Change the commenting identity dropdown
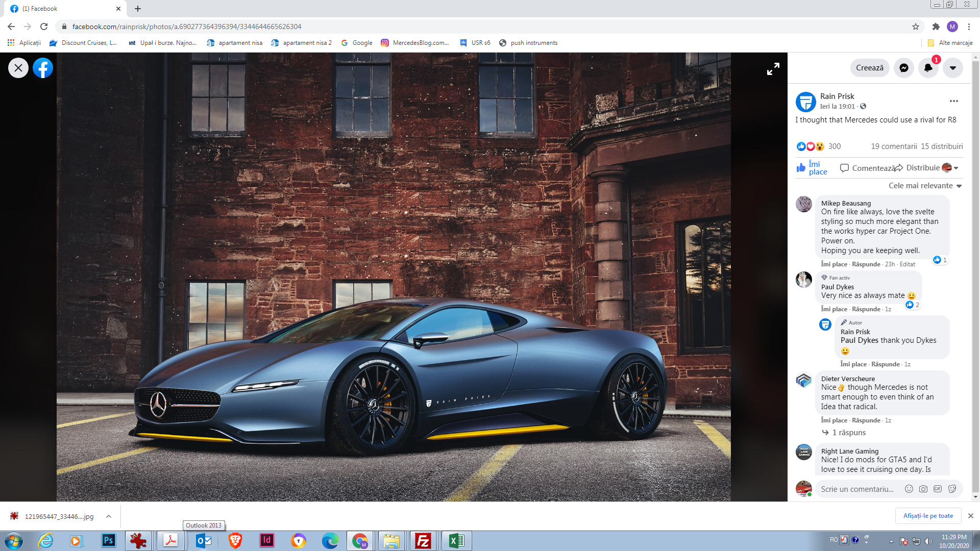980x551 pixels. [x=950, y=168]
